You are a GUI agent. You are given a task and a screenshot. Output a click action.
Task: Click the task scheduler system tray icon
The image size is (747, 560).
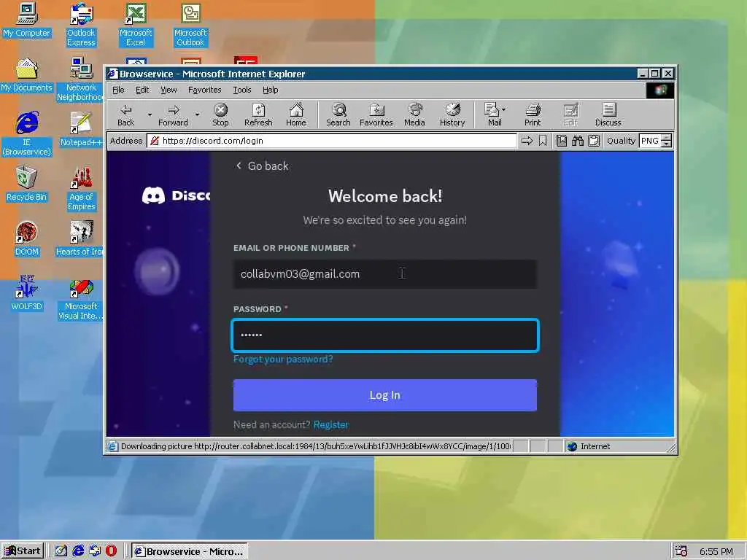(x=682, y=551)
